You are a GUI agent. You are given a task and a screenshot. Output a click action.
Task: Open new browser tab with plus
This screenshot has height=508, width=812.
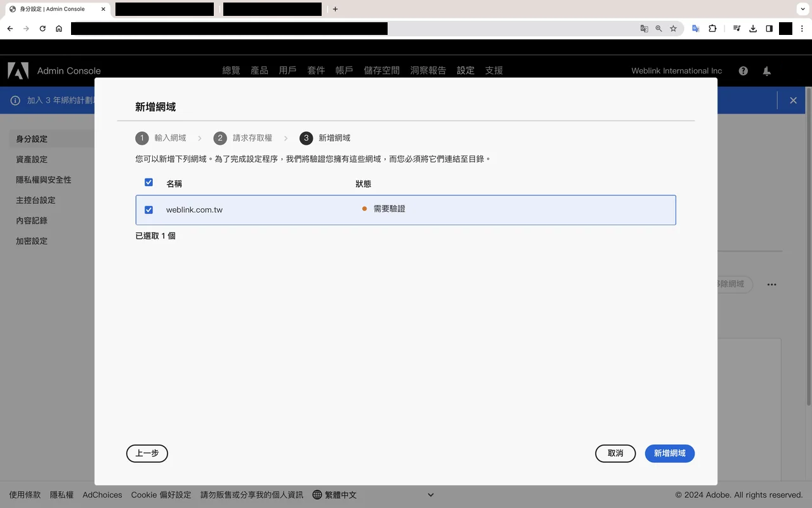tap(336, 9)
